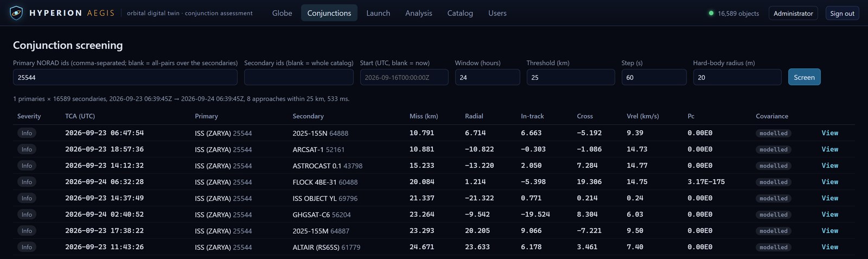
Task: View the ISS OBJECT YL conjunction
Action: tap(829, 198)
